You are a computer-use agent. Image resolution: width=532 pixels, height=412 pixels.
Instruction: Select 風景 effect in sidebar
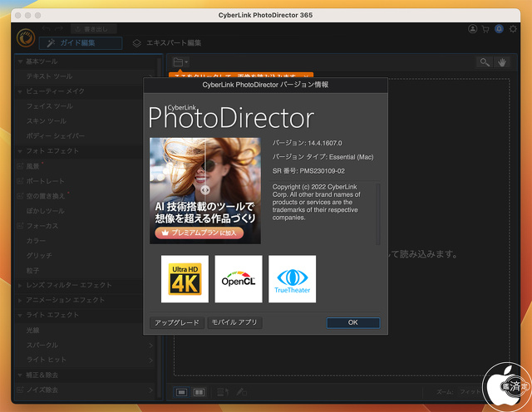33,166
